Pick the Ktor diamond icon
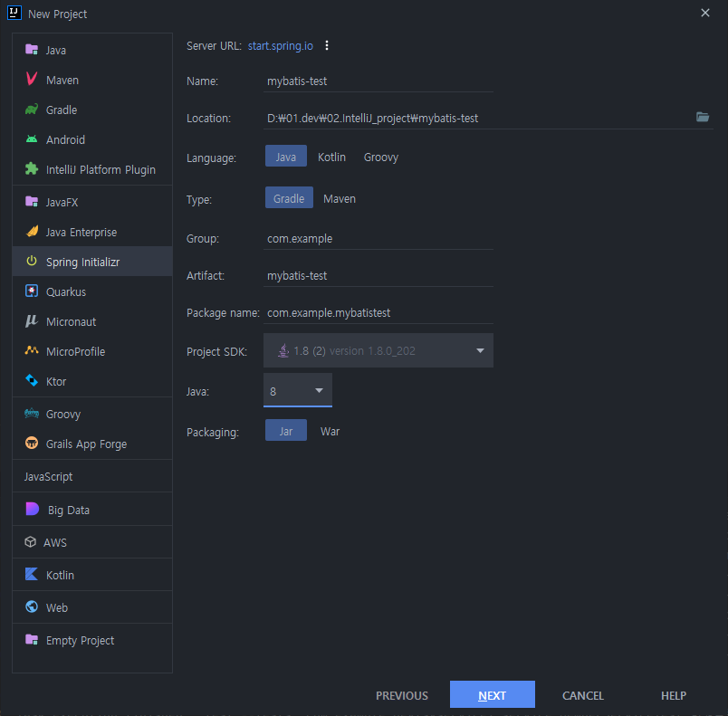This screenshot has width=728, height=716. point(32,380)
